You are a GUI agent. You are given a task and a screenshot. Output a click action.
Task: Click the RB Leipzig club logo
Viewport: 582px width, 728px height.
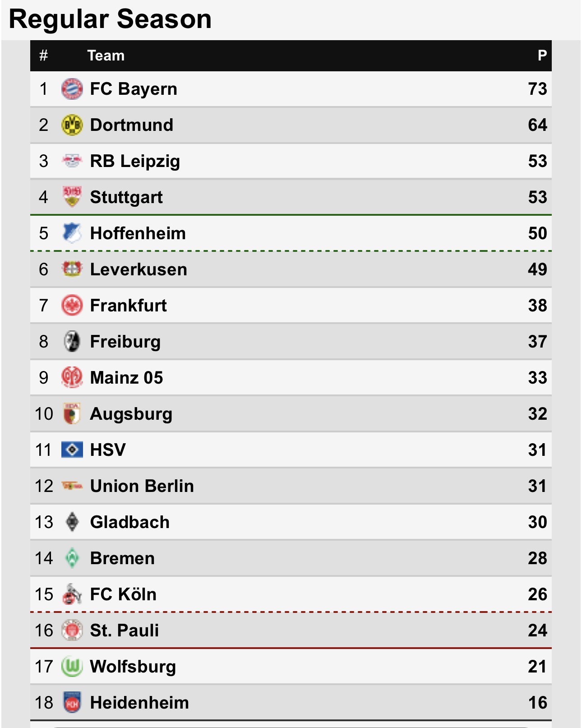72,161
